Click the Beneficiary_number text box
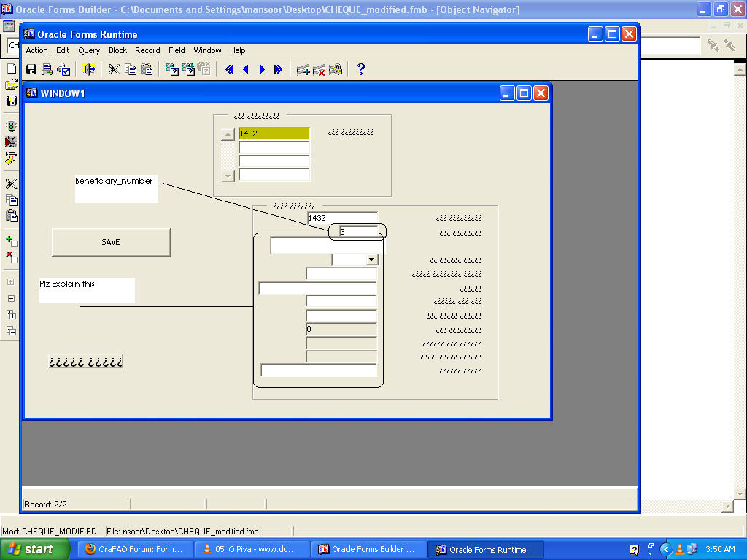747x560 pixels. 117,189
